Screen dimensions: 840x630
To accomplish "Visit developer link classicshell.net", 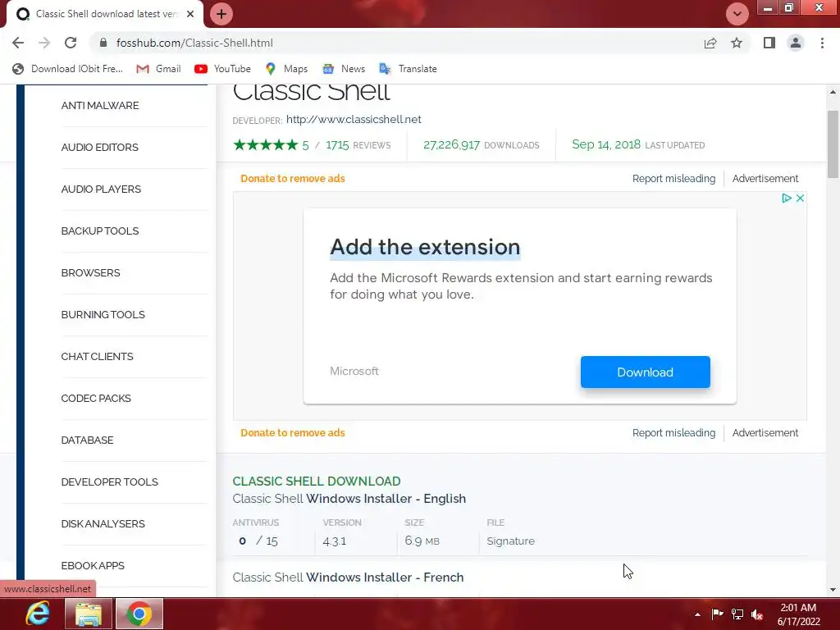I will (x=354, y=120).
